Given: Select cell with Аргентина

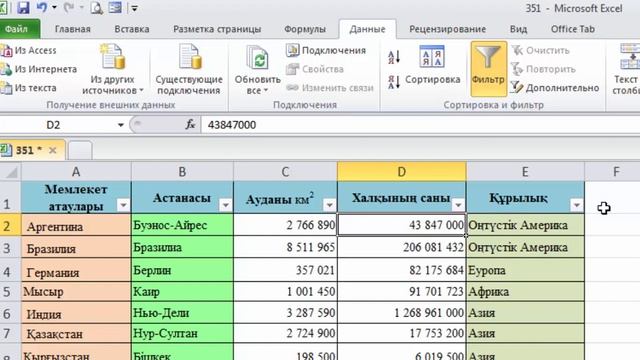Looking at the screenshot, I should coord(76,225).
